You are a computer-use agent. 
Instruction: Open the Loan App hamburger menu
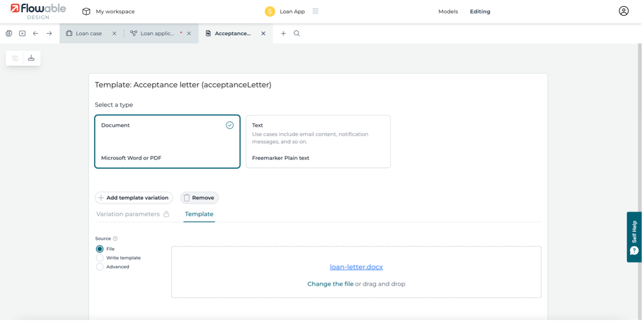[315, 11]
